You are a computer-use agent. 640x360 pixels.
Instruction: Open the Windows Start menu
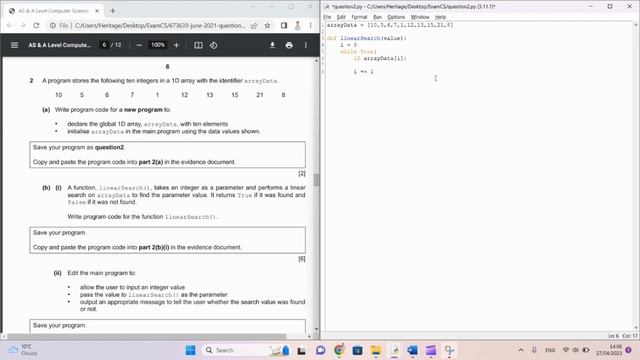(x=190, y=350)
